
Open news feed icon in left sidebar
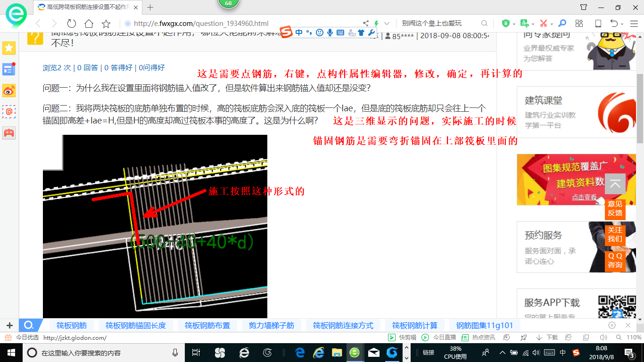[x=9, y=69]
